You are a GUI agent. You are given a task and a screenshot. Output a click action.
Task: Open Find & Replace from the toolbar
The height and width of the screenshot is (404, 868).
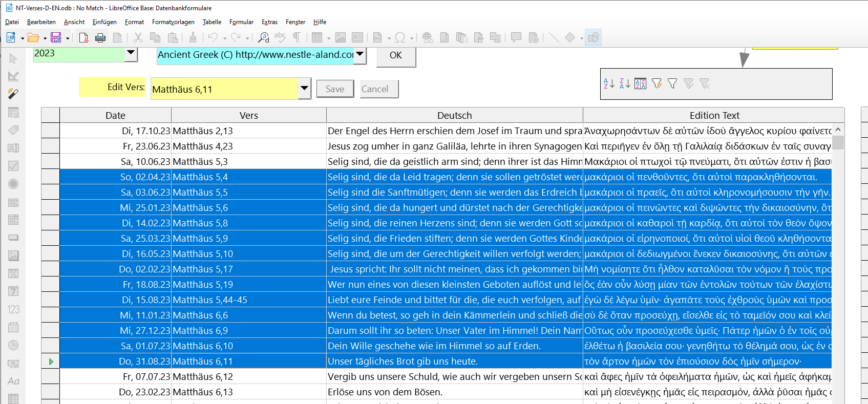coord(264,37)
